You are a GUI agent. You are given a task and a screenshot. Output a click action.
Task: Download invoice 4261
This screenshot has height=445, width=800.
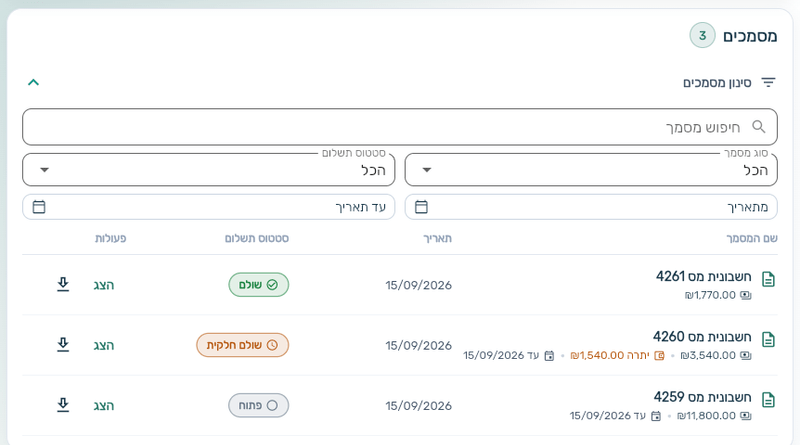(x=63, y=284)
